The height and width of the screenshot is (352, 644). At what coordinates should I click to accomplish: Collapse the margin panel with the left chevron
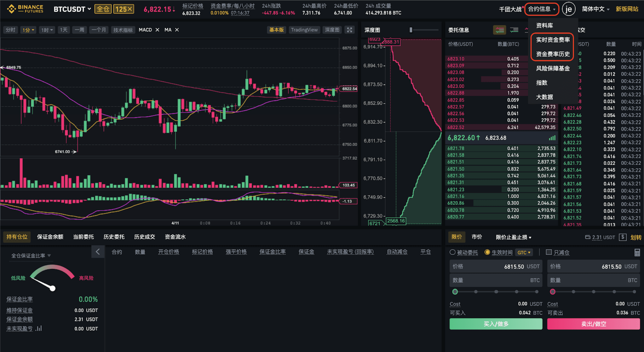coord(98,252)
